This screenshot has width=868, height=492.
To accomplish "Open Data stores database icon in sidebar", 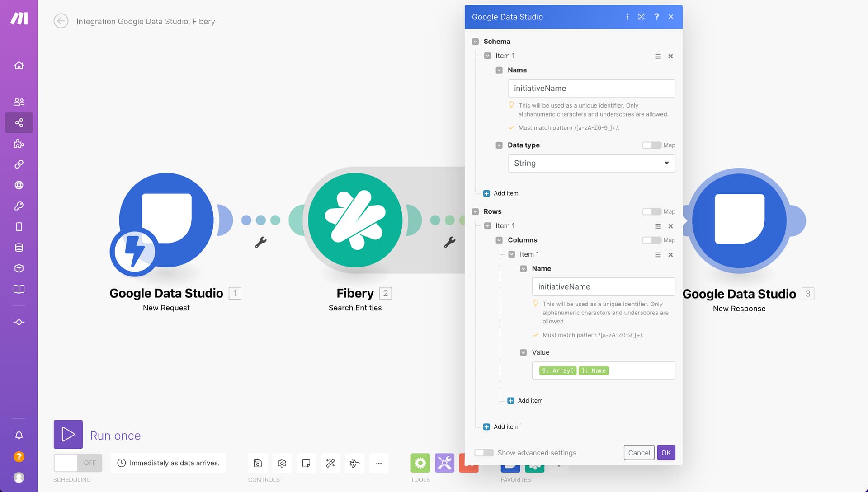I will tap(19, 248).
